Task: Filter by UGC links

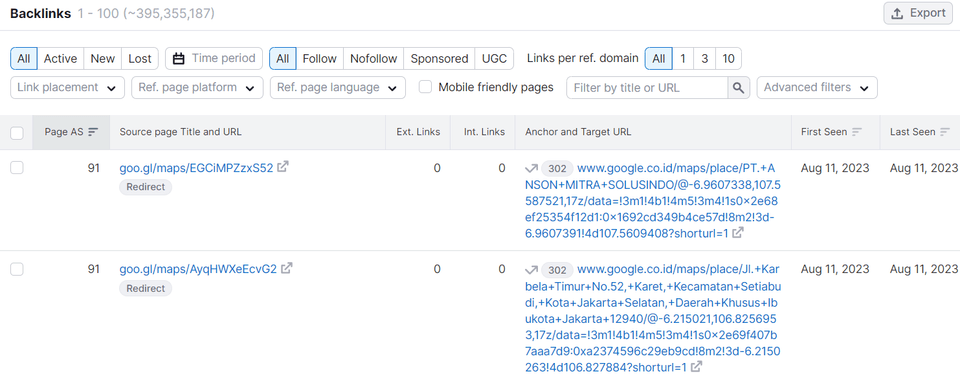Action: pos(495,59)
